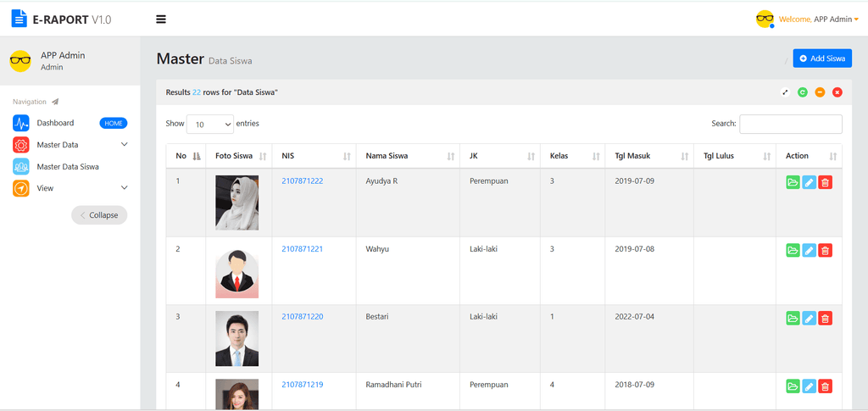Expand the View menu chevron

pyautogui.click(x=124, y=188)
